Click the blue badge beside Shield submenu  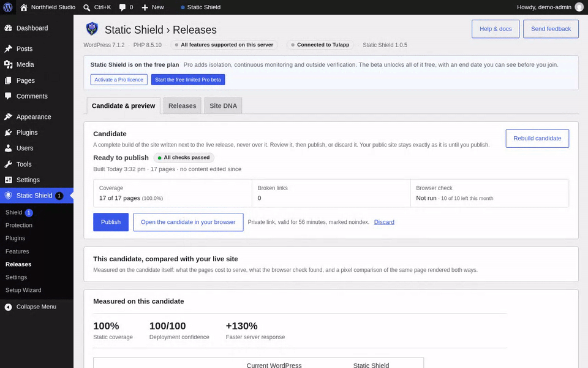coord(29,213)
